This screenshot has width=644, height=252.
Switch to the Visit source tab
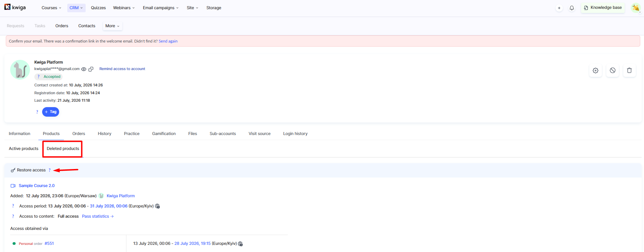click(x=259, y=134)
